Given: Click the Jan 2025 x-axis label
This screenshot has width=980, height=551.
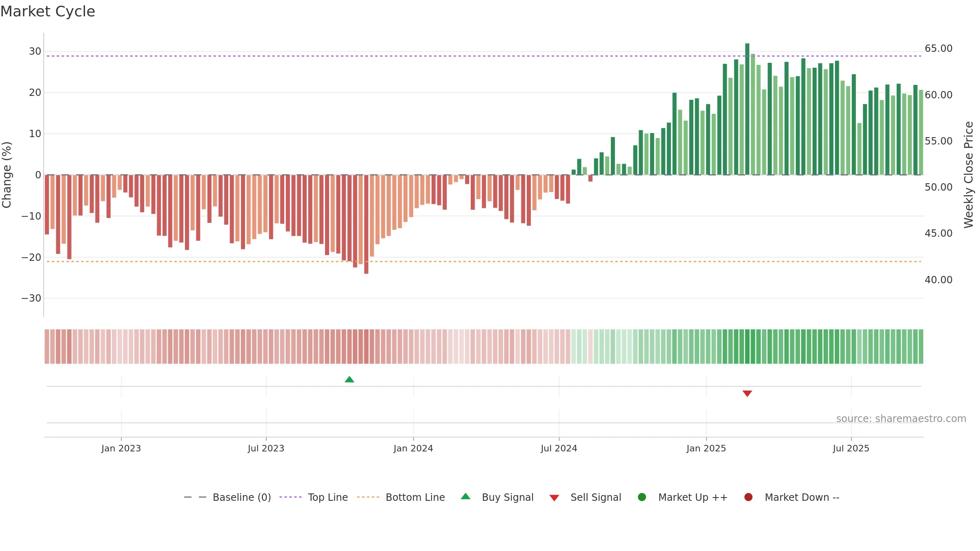Looking at the screenshot, I should (x=706, y=449).
